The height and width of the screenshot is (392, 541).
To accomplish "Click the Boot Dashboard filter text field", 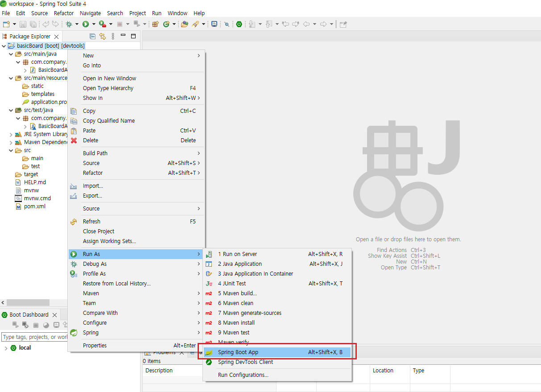I will point(34,337).
